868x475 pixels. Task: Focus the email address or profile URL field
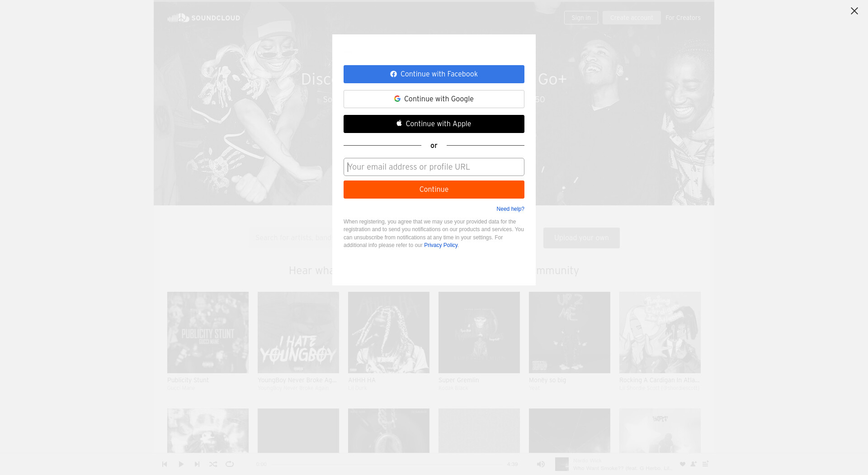(x=434, y=167)
